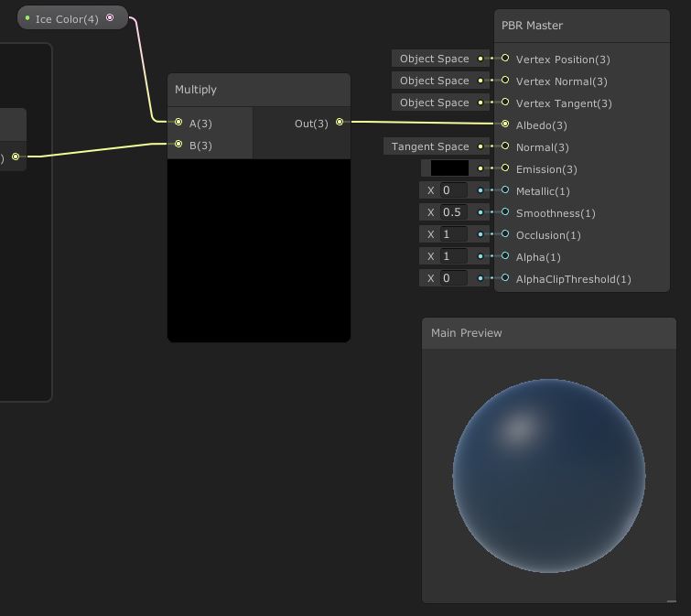Image resolution: width=691 pixels, height=616 pixels.
Task: Click the Ice Color property output port
Action: 111,17
